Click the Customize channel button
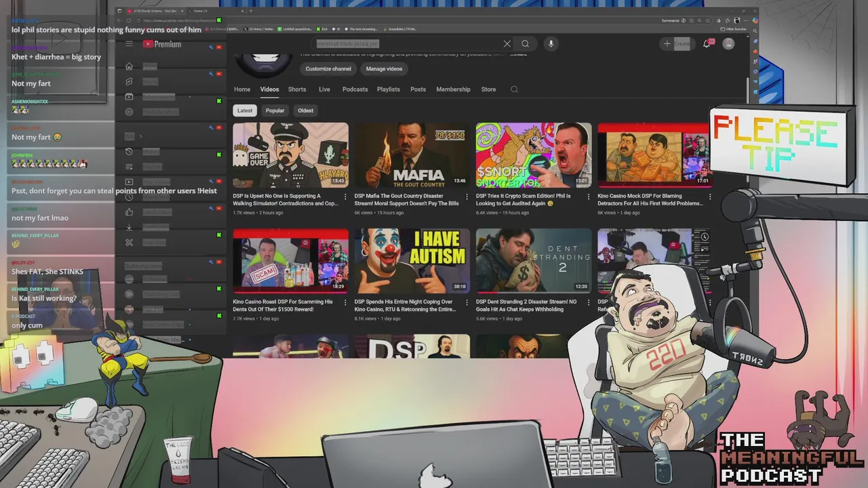The image size is (868, 488). (x=328, y=69)
